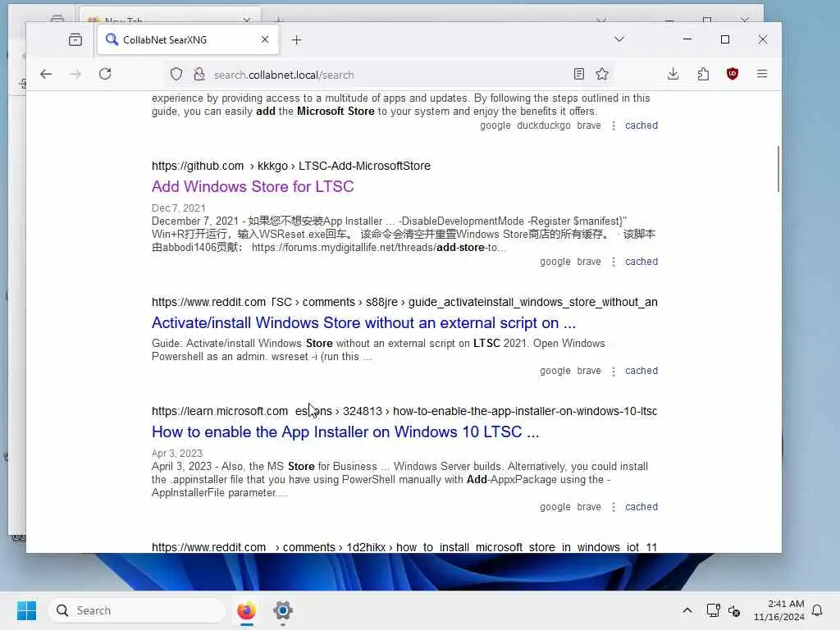Bookmark this page with the star icon

[x=602, y=74]
